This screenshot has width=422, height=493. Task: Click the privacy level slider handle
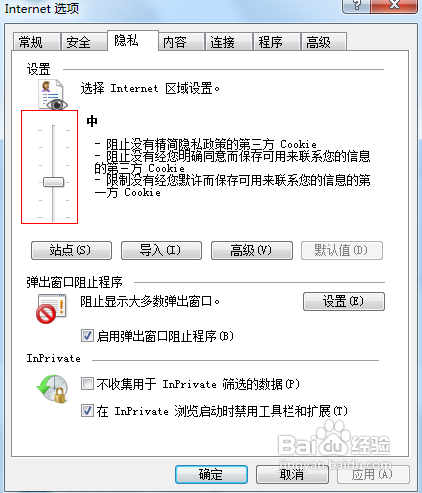tap(53, 182)
